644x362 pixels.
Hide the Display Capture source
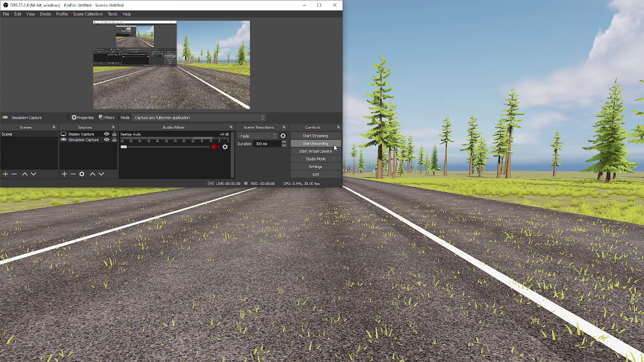click(x=106, y=134)
